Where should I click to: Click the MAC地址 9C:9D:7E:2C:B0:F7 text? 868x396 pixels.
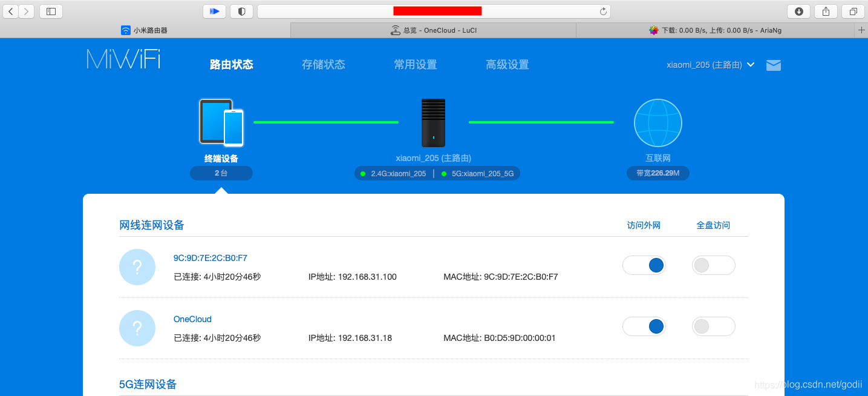(501, 277)
